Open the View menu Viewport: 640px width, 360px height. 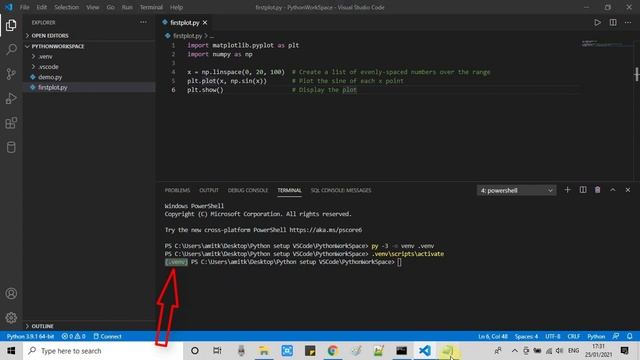[93, 7]
